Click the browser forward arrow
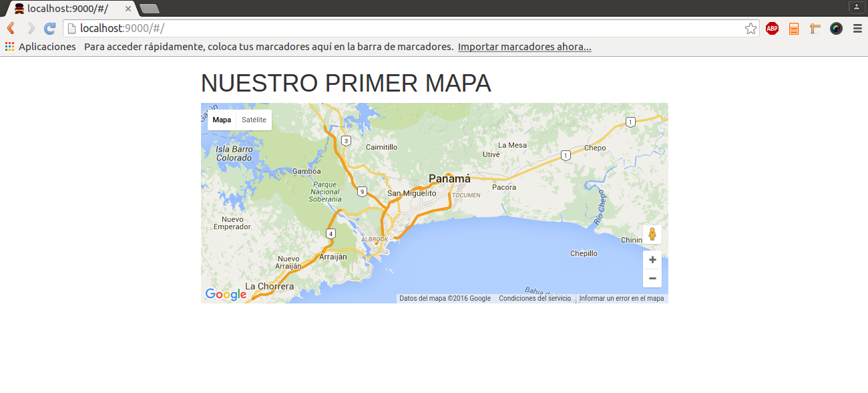Screen dimensions: 868x393 (x=31, y=28)
